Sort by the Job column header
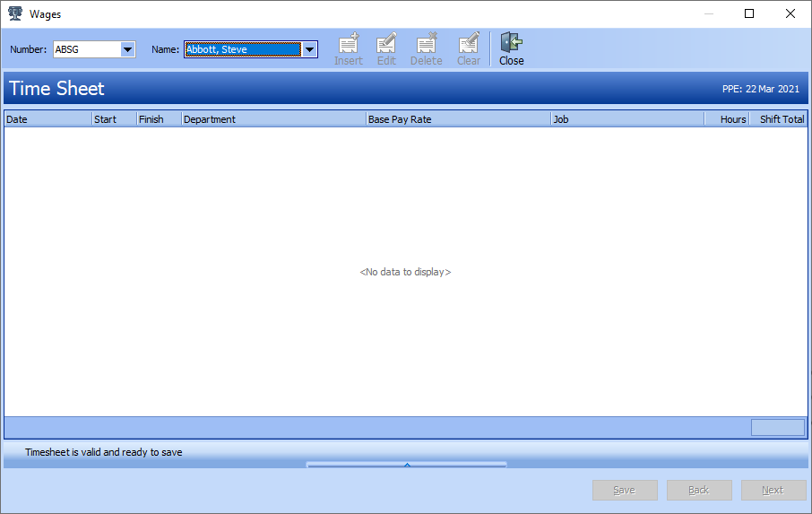The height and width of the screenshot is (514, 812). click(x=627, y=119)
